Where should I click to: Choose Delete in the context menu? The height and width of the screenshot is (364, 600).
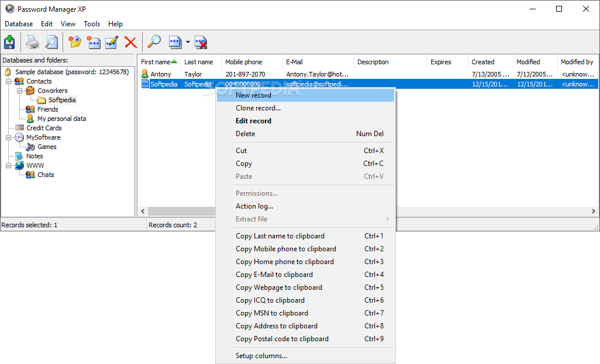pos(305,134)
